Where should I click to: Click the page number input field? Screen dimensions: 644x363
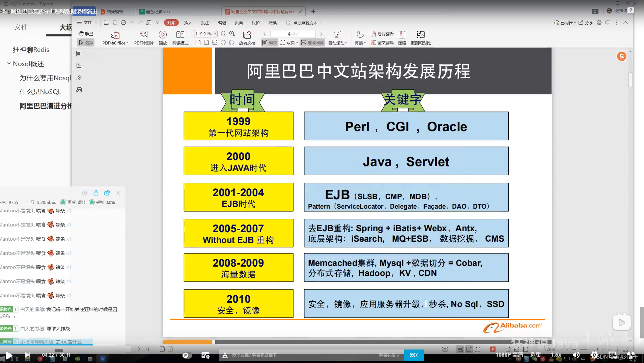click(x=293, y=34)
